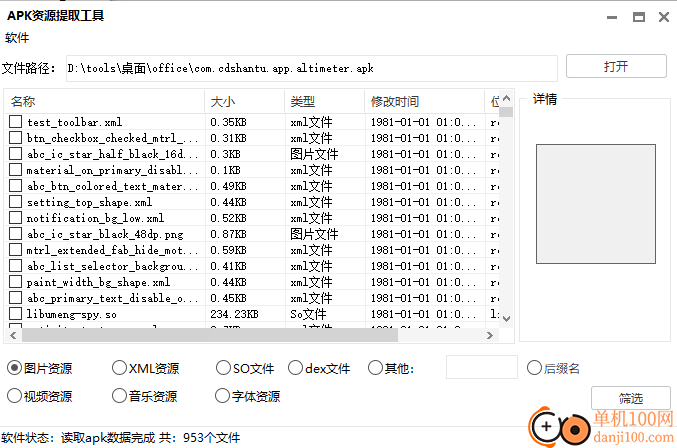Click the vertical scrollbar down arrow
677x448 pixels.
click(507, 319)
